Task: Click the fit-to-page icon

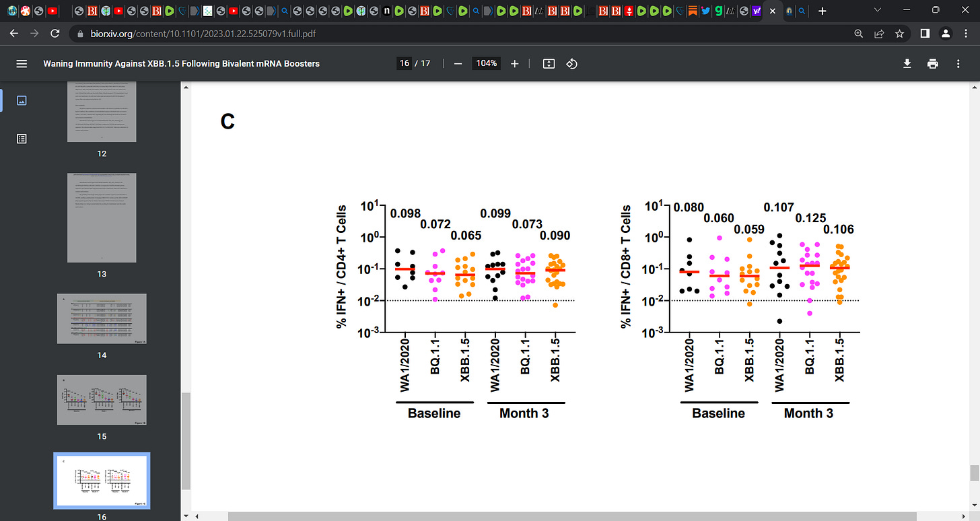Action: click(548, 63)
